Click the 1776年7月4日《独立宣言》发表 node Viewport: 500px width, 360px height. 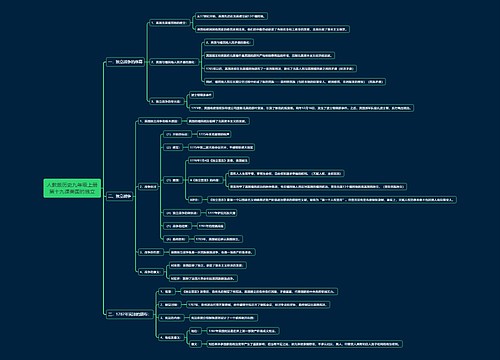(219, 160)
